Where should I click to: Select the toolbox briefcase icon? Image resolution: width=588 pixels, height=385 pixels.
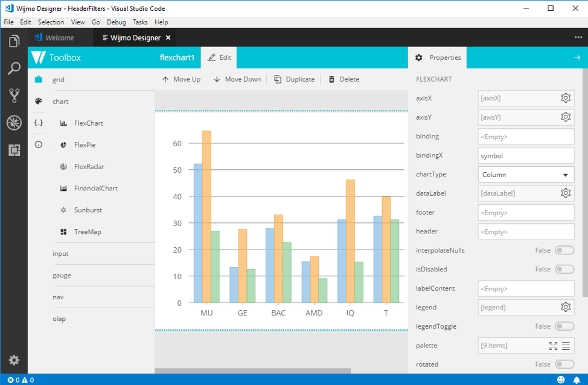[x=39, y=79]
